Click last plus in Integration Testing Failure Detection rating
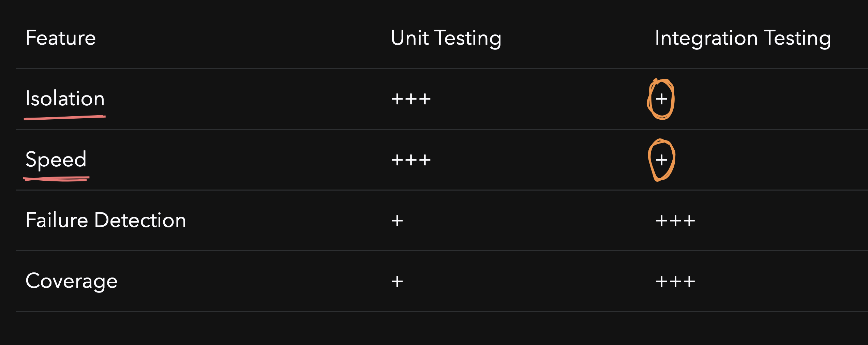Screen dimensions: 868x345 click(x=689, y=221)
